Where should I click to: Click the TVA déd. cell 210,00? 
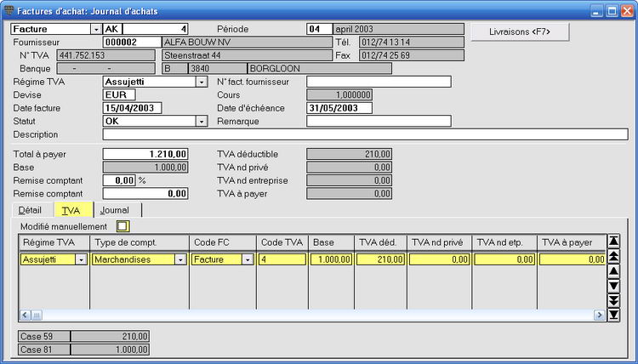pyautogui.click(x=380, y=259)
